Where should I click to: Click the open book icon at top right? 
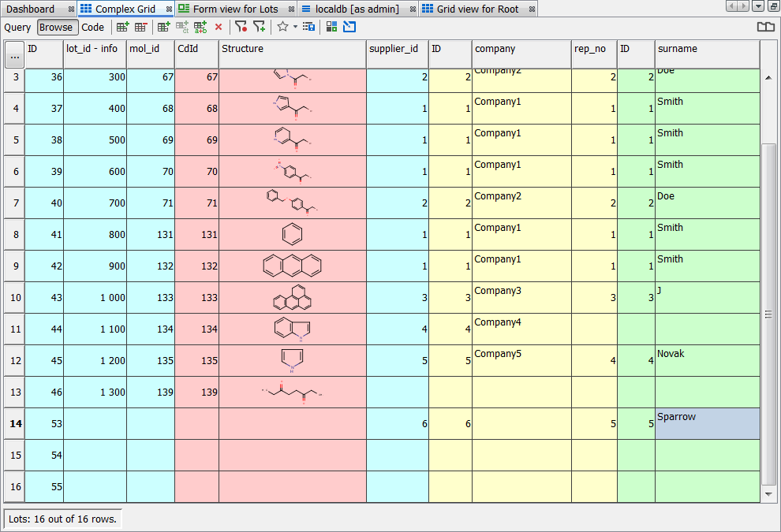(765, 27)
